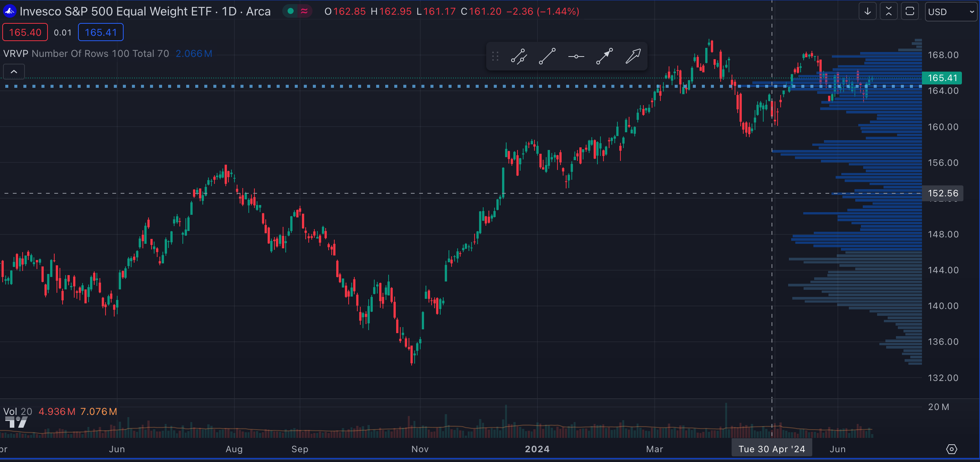Click the TradingView logo watermark
980x462 pixels.
[16, 422]
